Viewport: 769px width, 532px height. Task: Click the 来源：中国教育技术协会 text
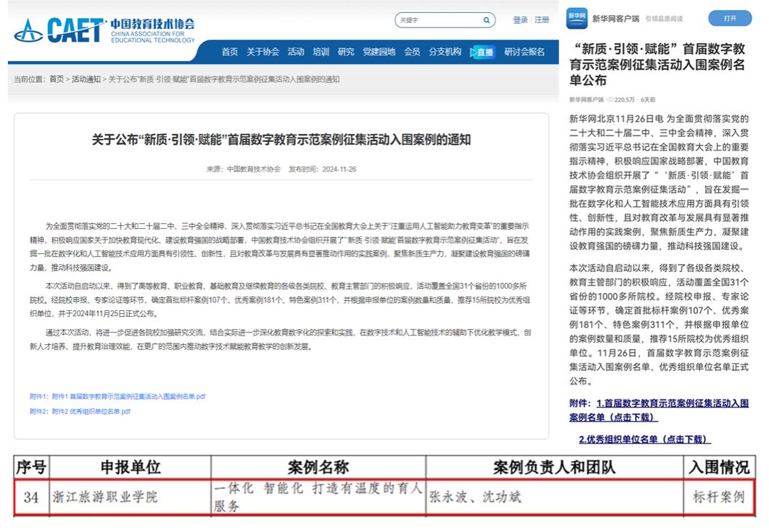243,169
